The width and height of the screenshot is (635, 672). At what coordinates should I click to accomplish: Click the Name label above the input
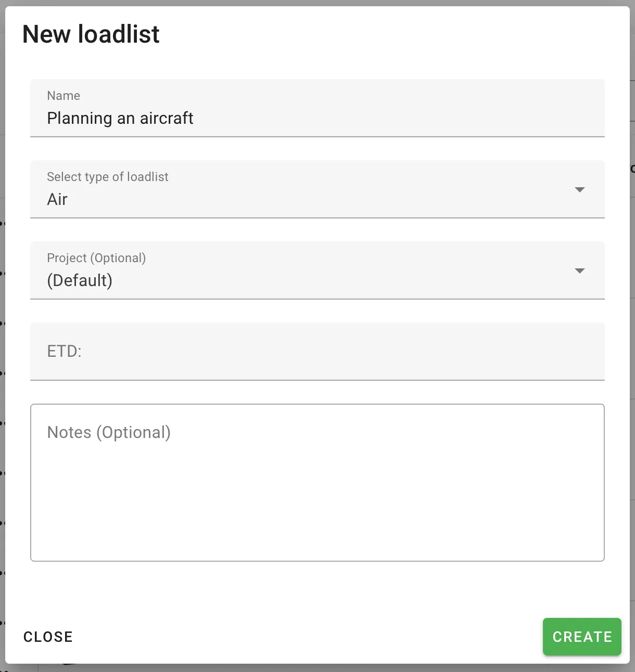coord(63,96)
